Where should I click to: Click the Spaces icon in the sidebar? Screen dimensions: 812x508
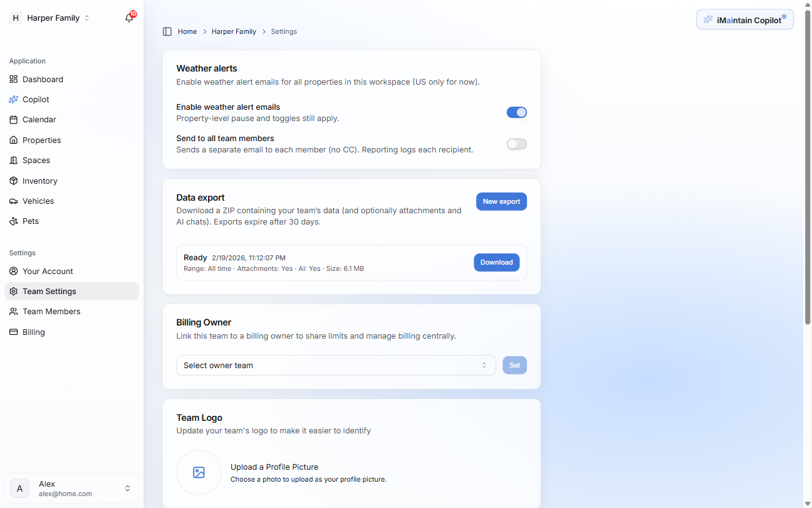pyautogui.click(x=14, y=160)
